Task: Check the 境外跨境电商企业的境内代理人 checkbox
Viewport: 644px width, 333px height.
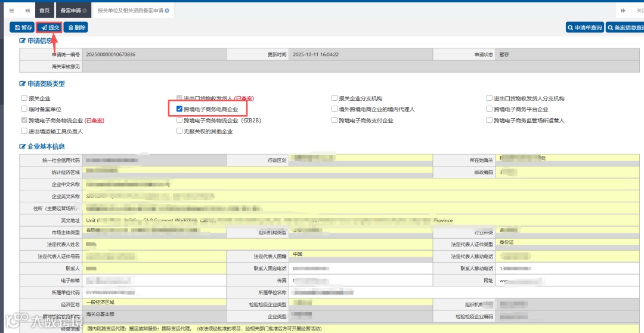Action: coord(335,109)
